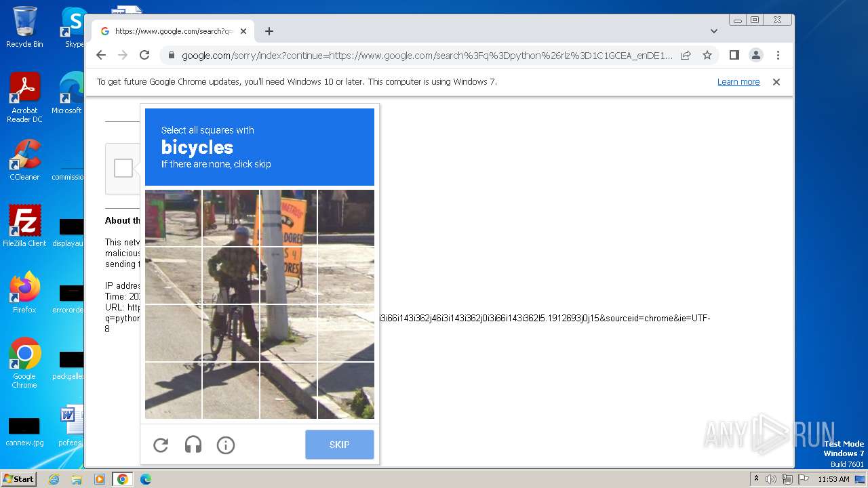Open Action Center flag icon
The width and height of the screenshot is (868, 488).
[803, 479]
